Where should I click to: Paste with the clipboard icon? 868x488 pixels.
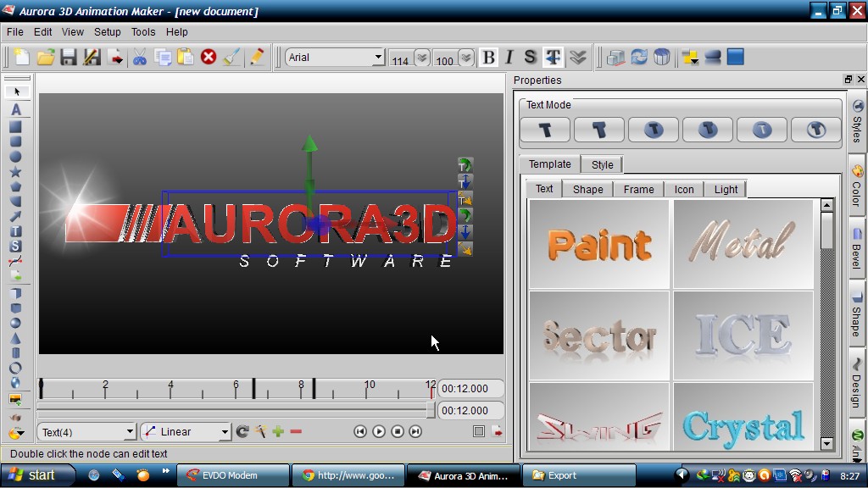pyautogui.click(x=186, y=57)
